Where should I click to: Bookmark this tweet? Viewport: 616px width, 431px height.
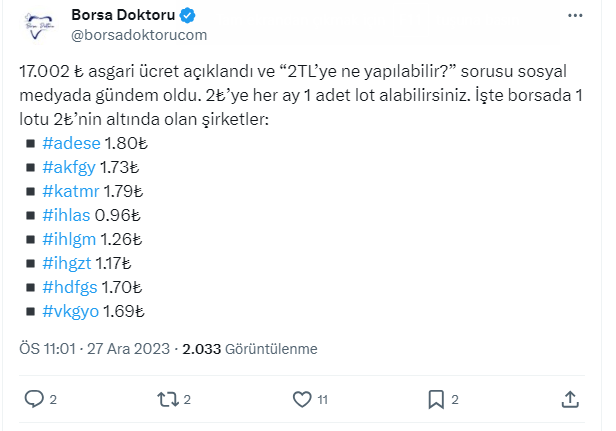(436, 399)
